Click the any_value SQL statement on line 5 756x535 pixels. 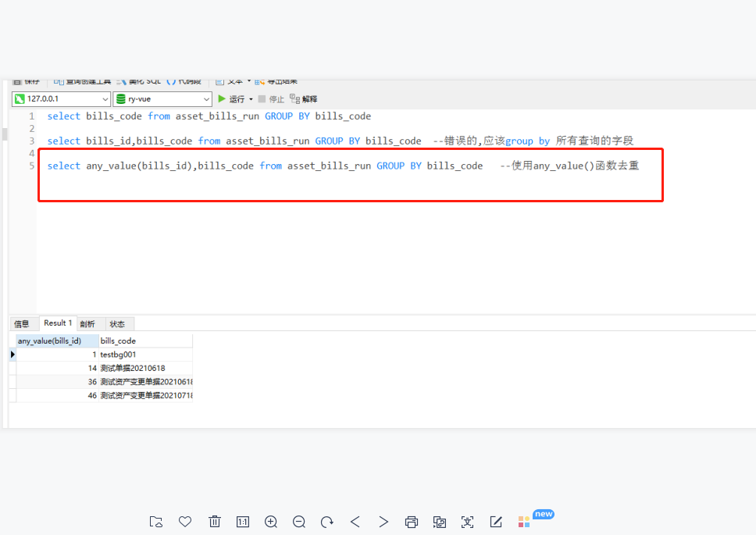pos(265,166)
